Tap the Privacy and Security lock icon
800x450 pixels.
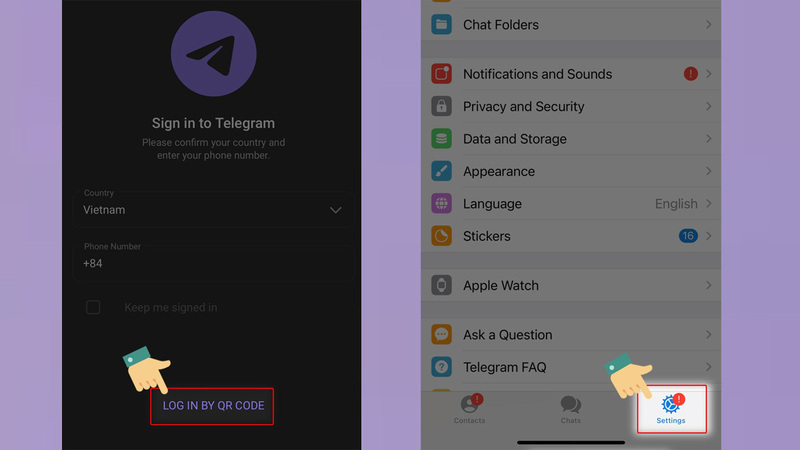(441, 106)
